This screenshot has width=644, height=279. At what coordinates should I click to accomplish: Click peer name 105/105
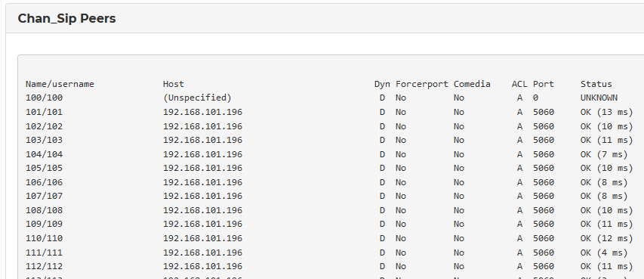tap(44, 168)
